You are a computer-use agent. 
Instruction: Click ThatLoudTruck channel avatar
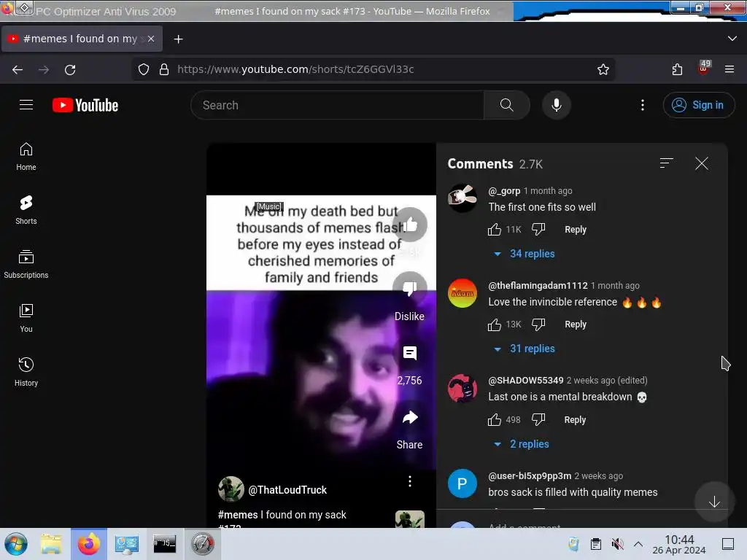[231, 489]
